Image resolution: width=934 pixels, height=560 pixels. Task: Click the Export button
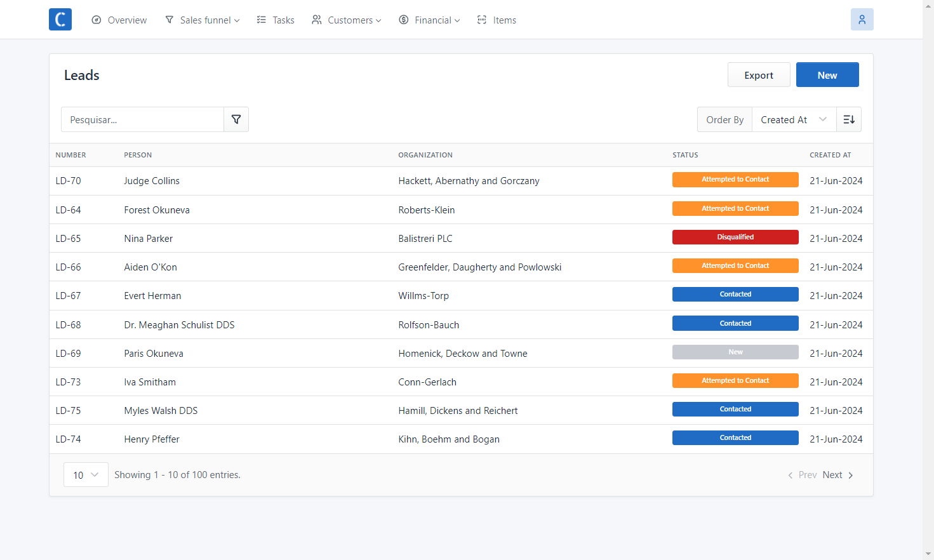[759, 75]
